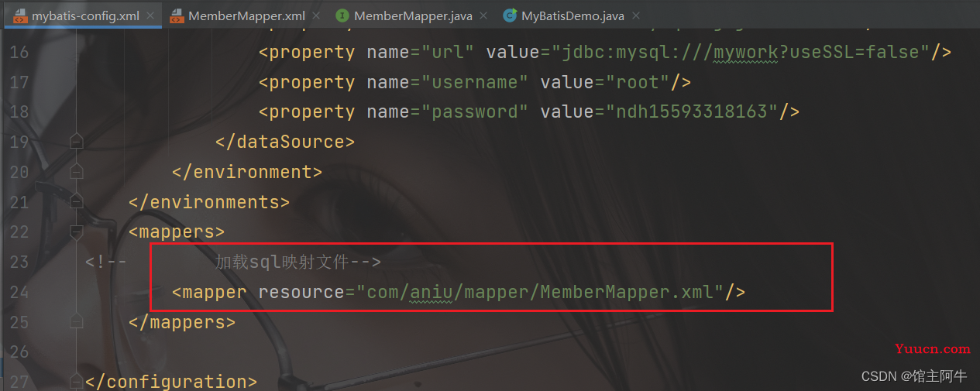Click the name="username" attribute on line 17
Image resolution: width=980 pixels, height=391 pixels.
point(448,82)
